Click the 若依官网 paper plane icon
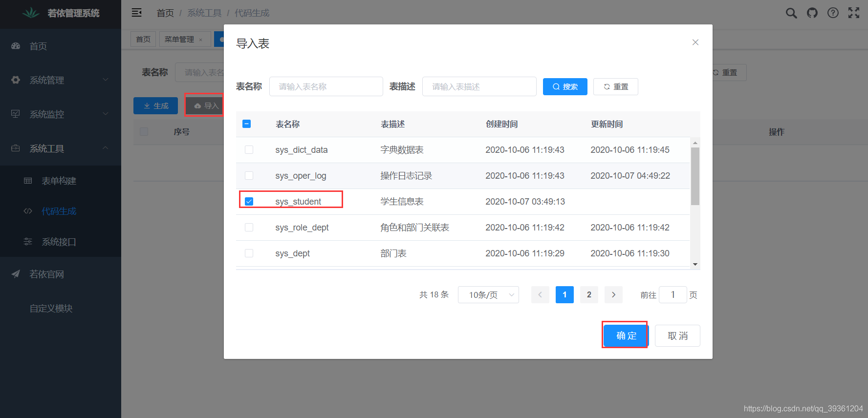Image resolution: width=868 pixels, height=418 pixels. (x=16, y=274)
